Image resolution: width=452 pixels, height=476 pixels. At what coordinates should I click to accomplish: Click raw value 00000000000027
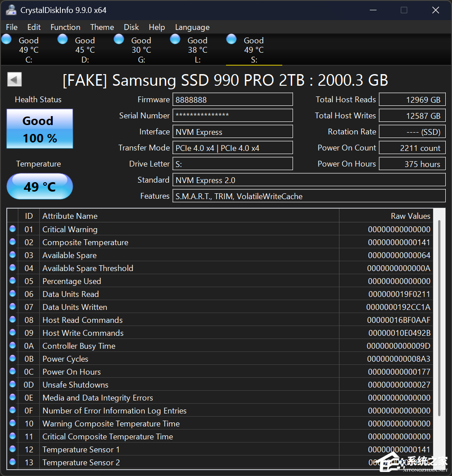coord(399,385)
